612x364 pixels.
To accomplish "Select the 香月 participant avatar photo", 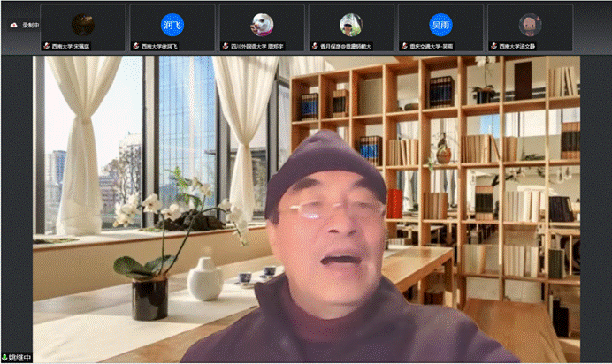I will (350, 24).
